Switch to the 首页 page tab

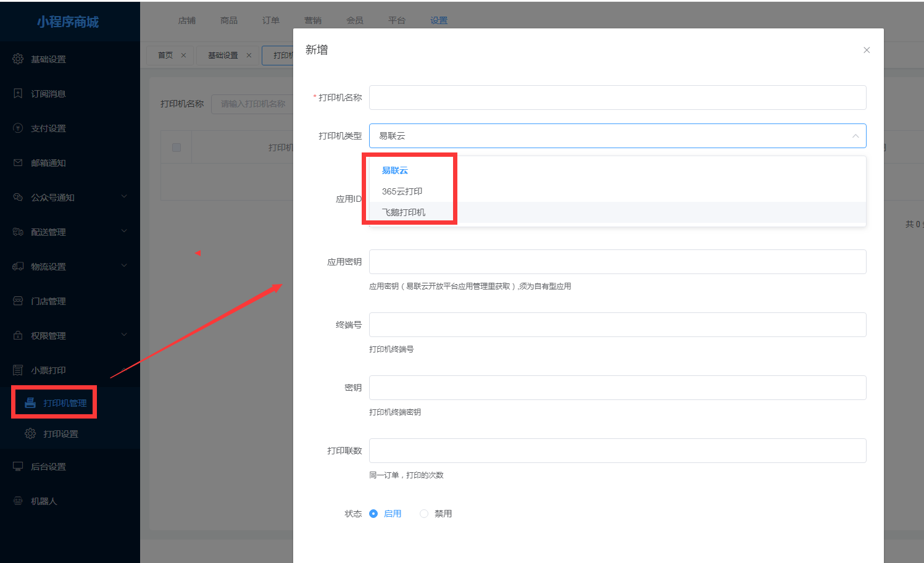coord(165,55)
